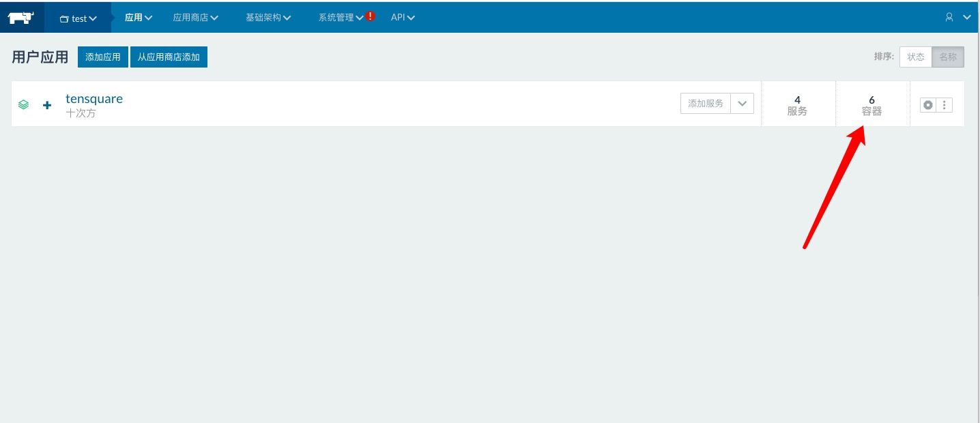Open the API menu
This screenshot has width=980, height=423.
(403, 18)
